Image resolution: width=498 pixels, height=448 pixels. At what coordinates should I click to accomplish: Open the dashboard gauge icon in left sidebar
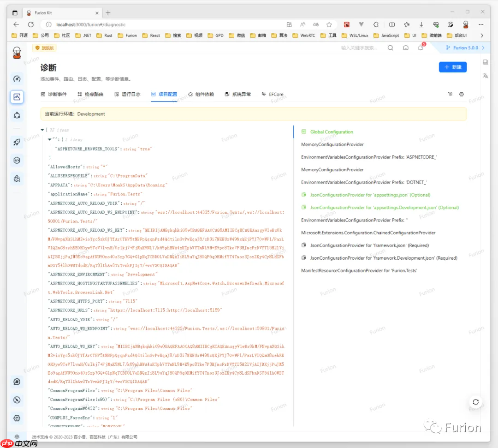tap(17, 78)
